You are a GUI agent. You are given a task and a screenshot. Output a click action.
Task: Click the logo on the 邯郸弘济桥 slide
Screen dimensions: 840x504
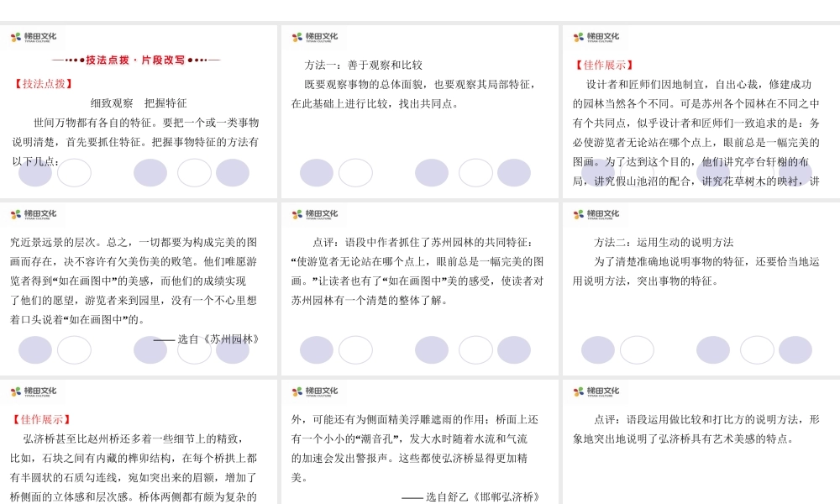(315, 391)
